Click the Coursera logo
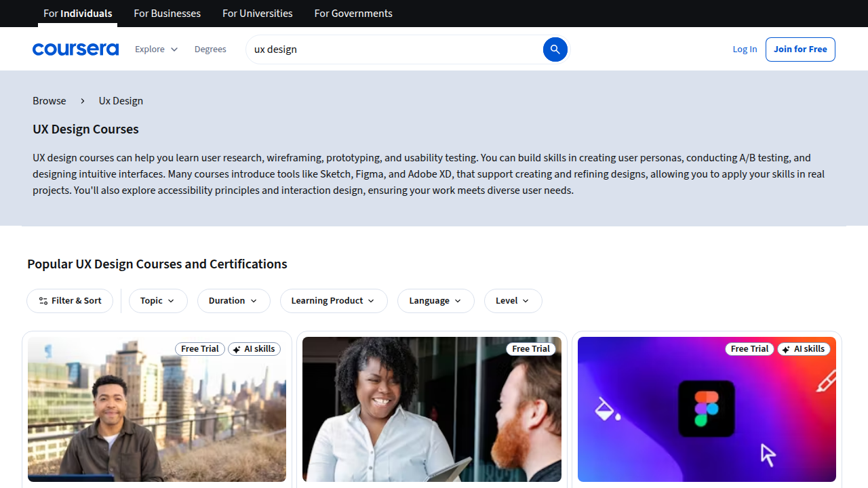This screenshot has width=868, height=488. click(x=75, y=49)
